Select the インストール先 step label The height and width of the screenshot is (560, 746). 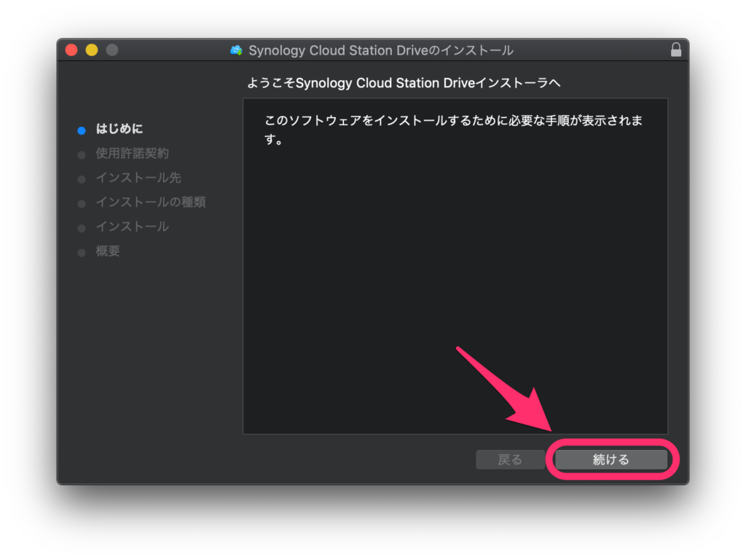pyautogui.click(x=138, y=178)
